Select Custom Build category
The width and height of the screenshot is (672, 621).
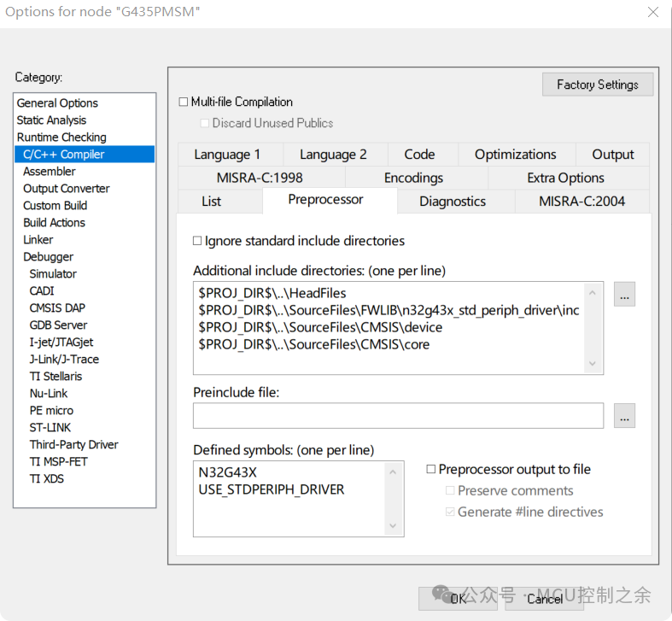[85, 205]
